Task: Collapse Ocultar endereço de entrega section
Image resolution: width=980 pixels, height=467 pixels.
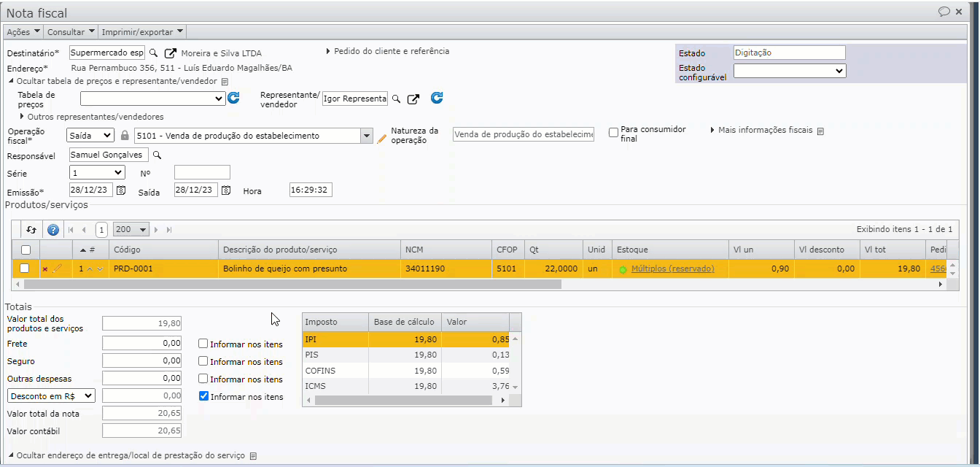Action: pyautogui.click(x=126, y=455)
